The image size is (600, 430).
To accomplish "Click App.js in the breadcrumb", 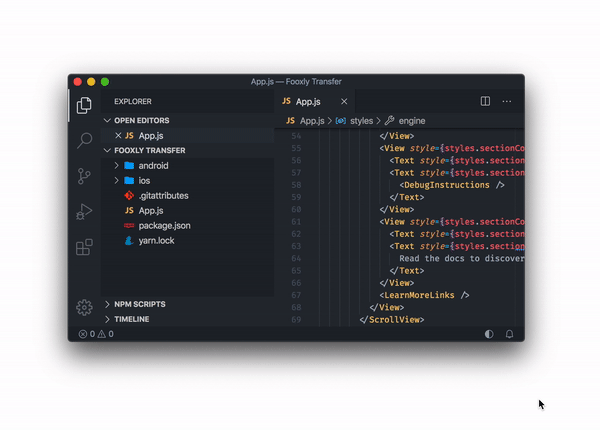I will pos(312,121).
